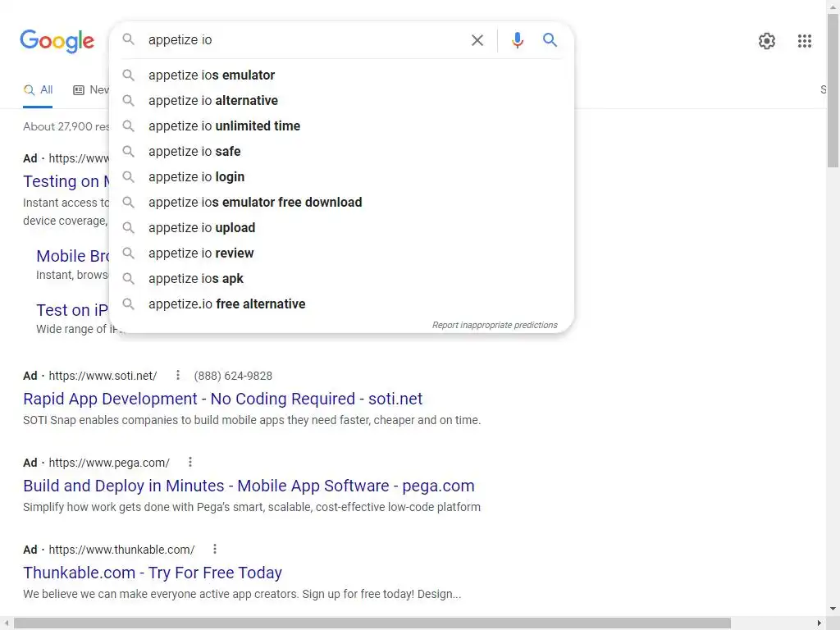Choose the 'appetize io alternative' suggestion
840x630 pixels.
(213, 101)
